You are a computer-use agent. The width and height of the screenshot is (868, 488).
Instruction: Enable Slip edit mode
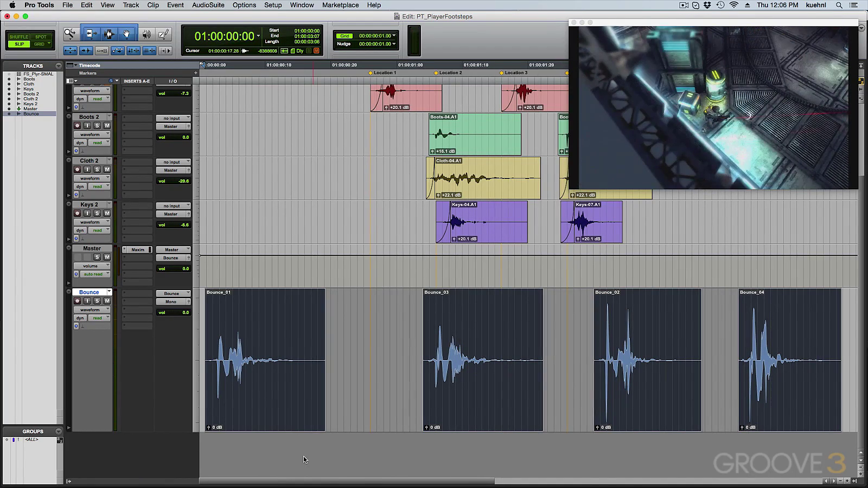(x=19, y=44)
